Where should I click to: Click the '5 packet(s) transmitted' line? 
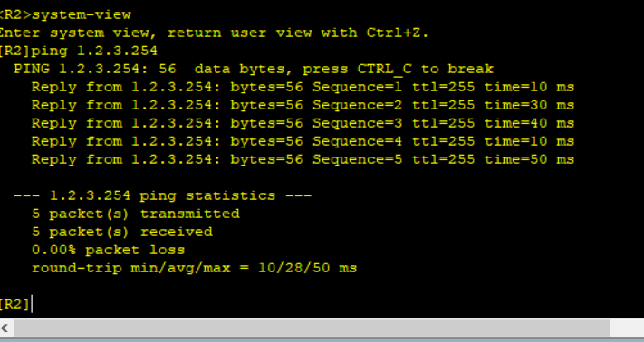136,214
